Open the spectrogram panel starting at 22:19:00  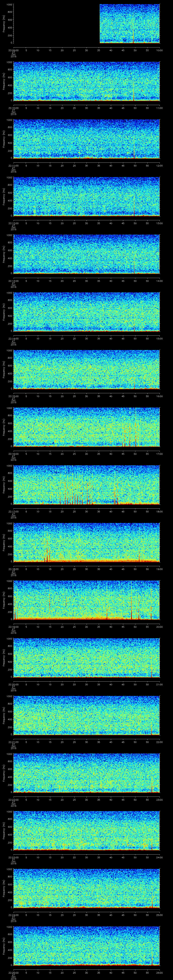click(87, 600)
